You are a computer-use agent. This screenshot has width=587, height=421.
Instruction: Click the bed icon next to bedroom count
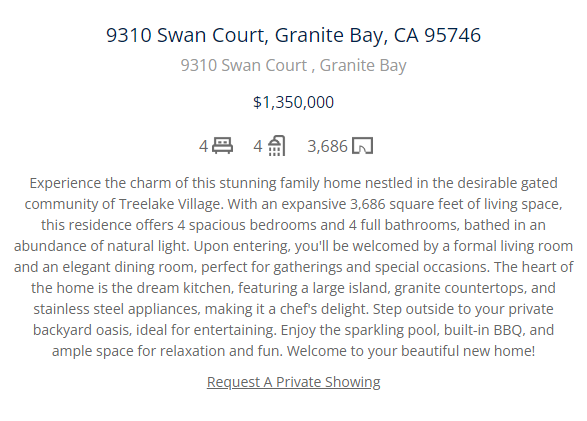pos(222,146)
